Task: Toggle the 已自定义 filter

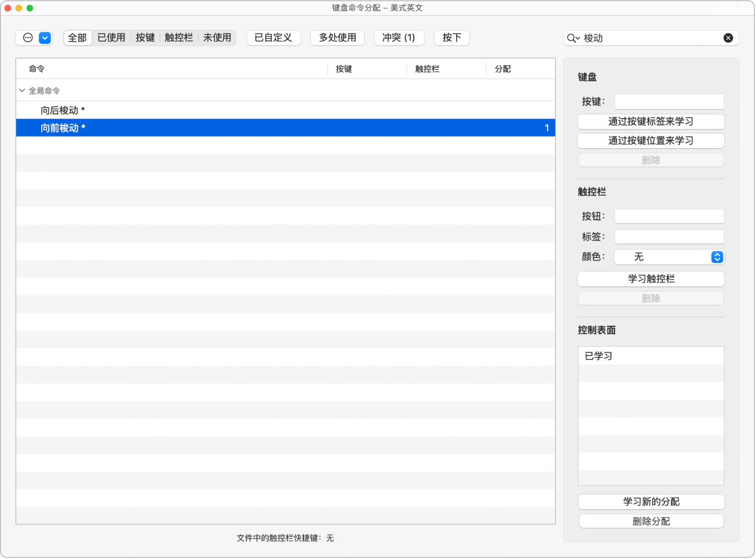Action: tap(273, 37)
